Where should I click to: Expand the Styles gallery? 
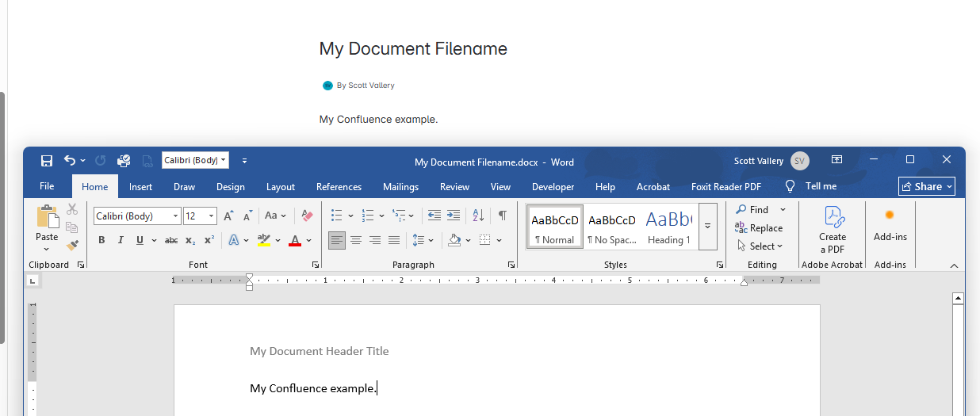point(707,226)
